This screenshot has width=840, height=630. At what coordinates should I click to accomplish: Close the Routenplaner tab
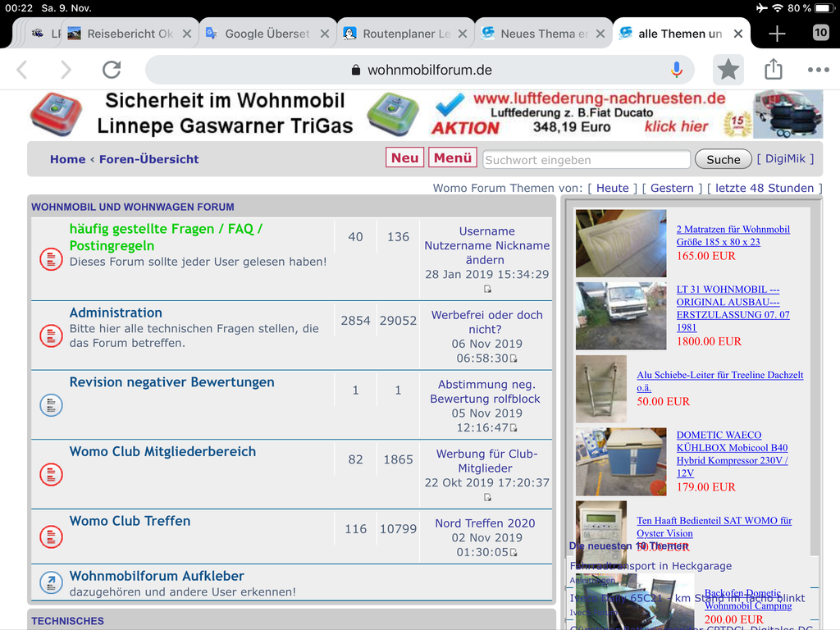tap(463, 34)
